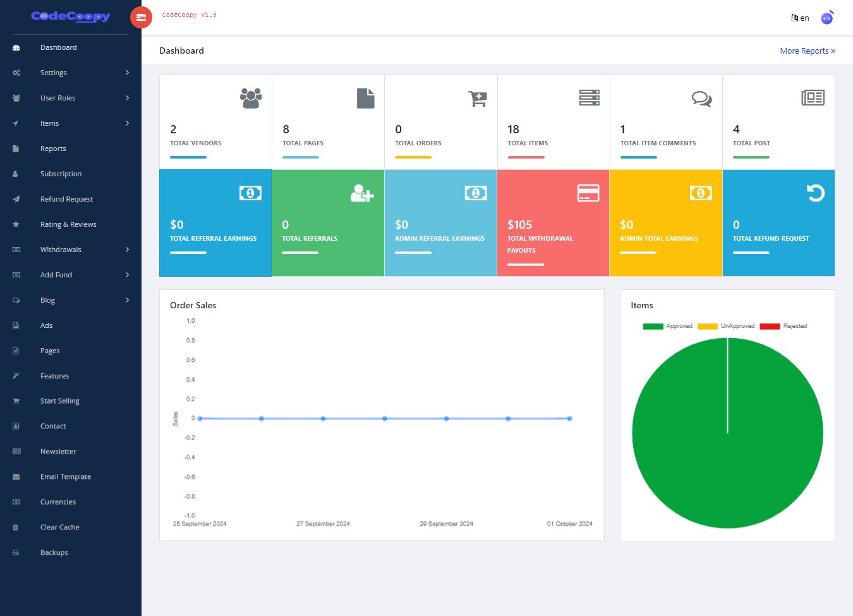Click the Withdrawals money icon in sidebar
Image resolution: width=853 pixels, height=616 pixels.
(16, 250)
